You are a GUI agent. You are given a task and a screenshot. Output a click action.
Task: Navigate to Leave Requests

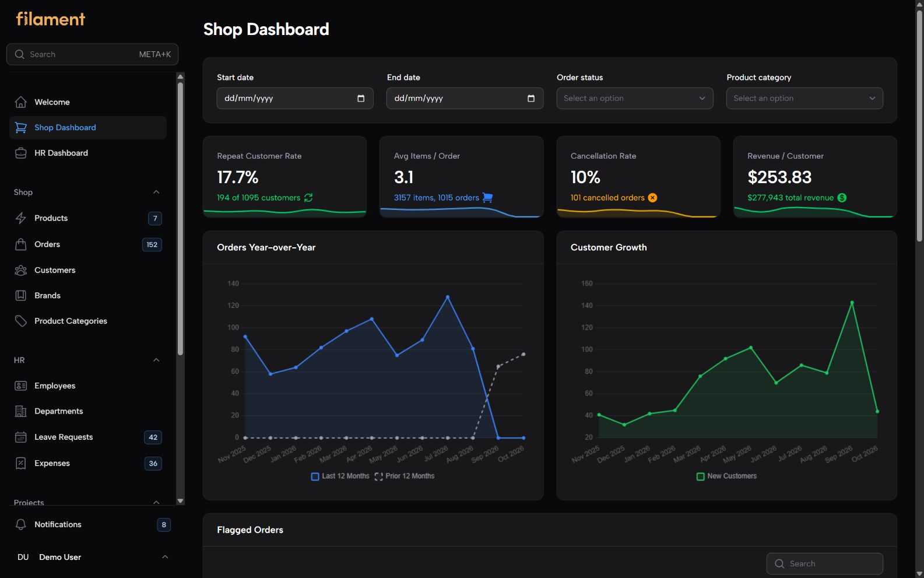pyautogui.click(x=88, y=437)
